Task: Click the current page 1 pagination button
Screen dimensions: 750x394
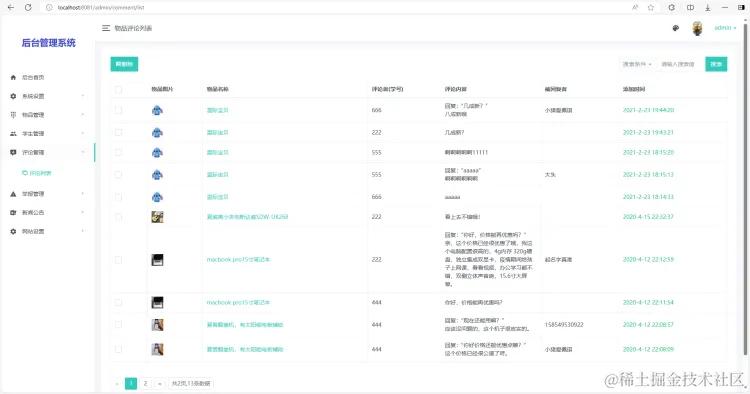Action: 131,383
